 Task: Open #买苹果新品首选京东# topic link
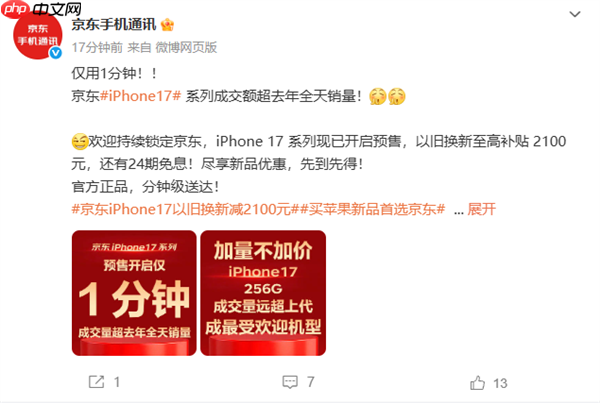372,209
